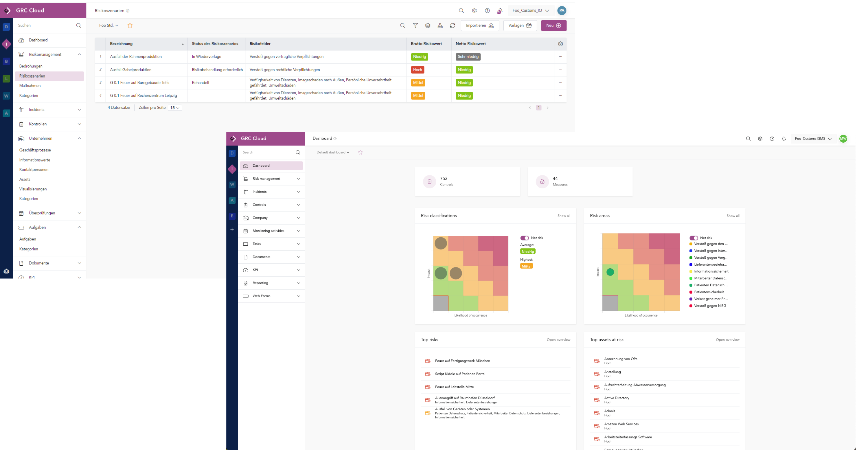The height and width of the screenshot is (450, 868).
Task: Click top-left bubble in Risk classifications matrix
Action: coord(440,243)
